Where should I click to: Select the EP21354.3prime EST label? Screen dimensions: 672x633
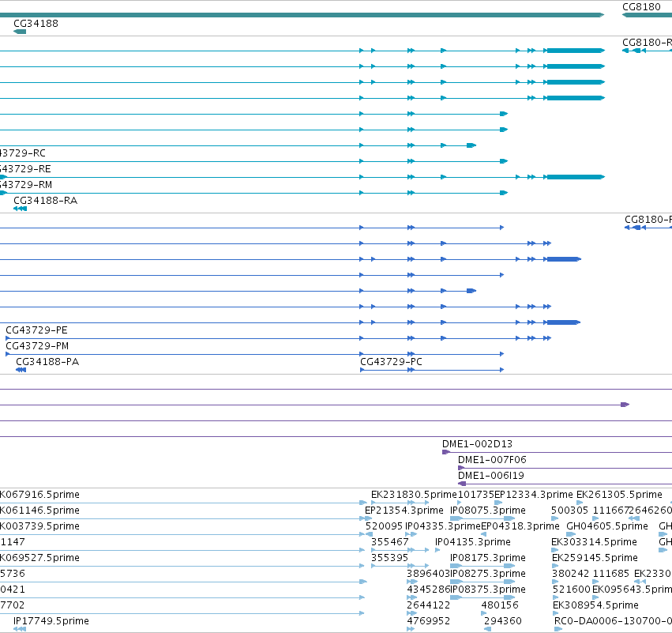404,511
